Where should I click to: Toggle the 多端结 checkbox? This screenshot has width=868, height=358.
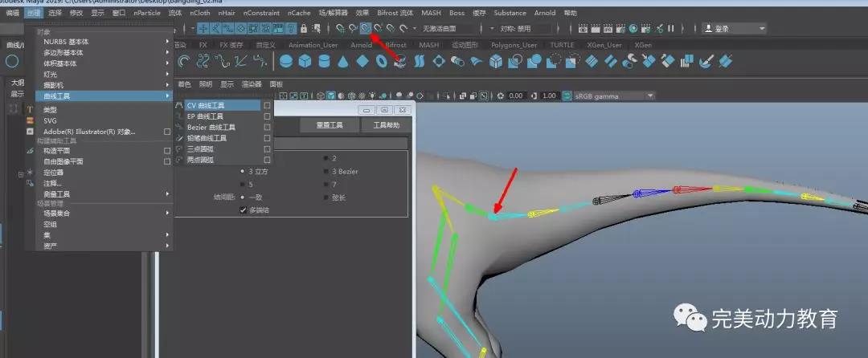click(x=244, y=210)
